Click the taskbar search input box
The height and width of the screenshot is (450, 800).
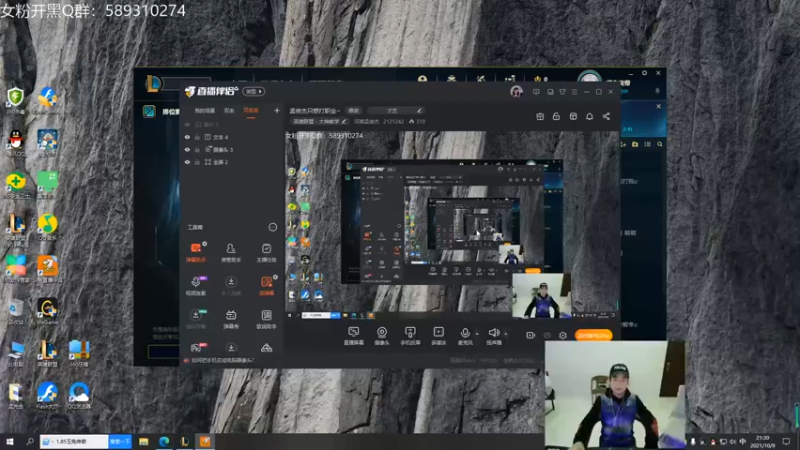(x=74, y=441)
